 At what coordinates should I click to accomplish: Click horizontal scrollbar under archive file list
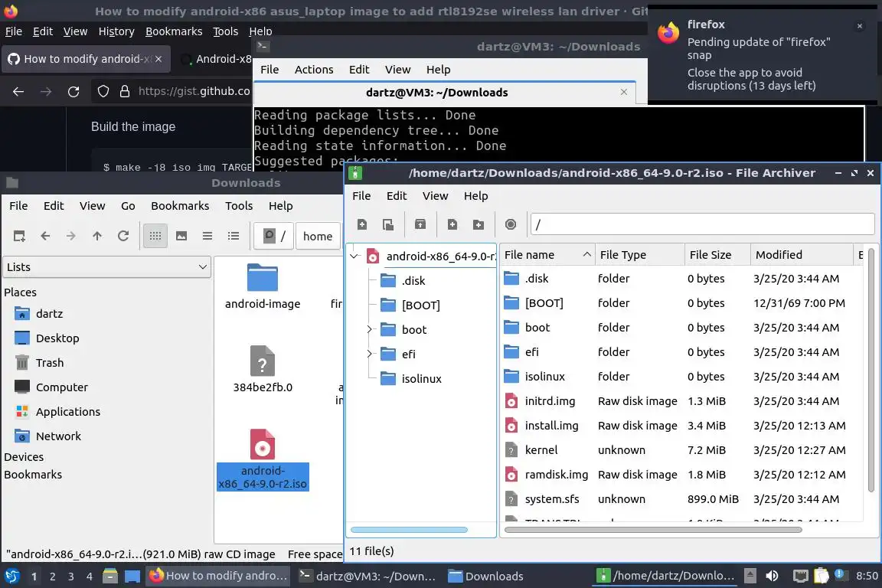tap(653, 530)
